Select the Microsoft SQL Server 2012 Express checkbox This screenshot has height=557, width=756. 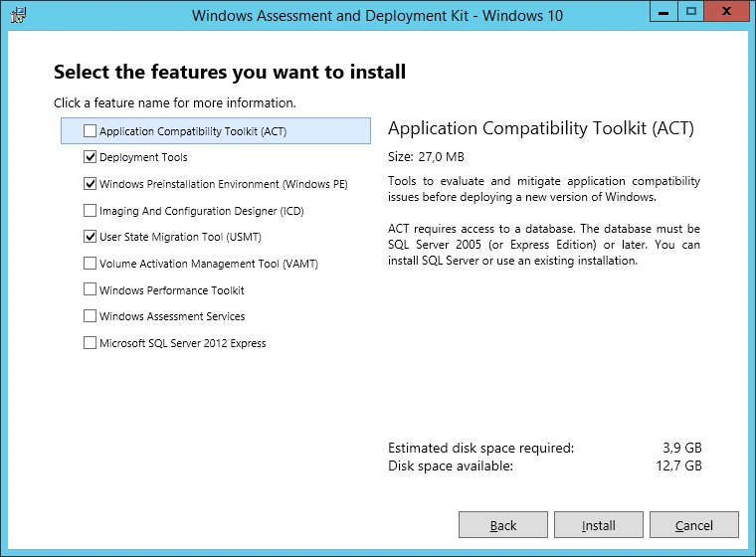tap(91, 343)
